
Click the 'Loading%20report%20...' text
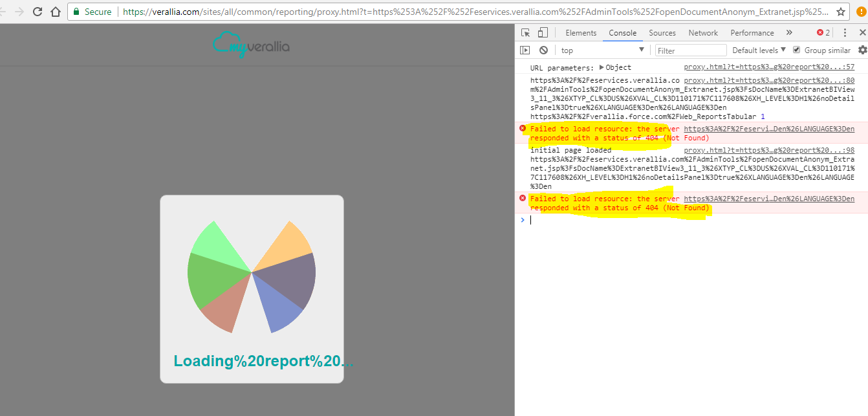coord(263,361)
